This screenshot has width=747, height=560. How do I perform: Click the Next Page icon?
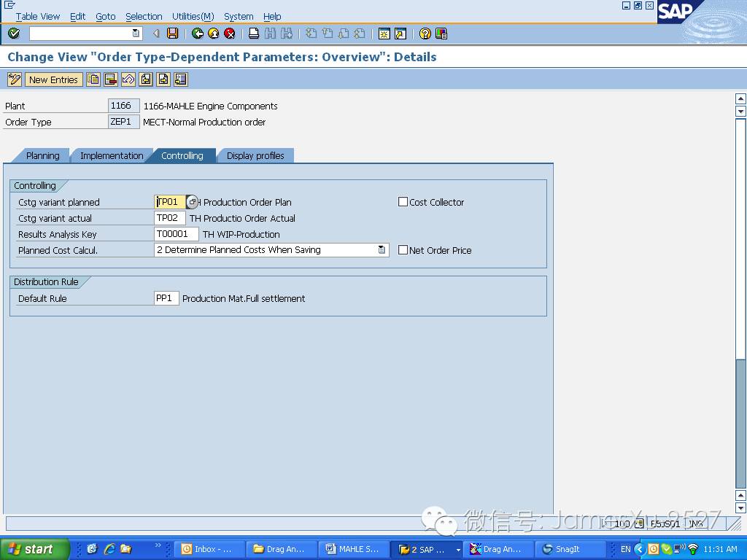pos(344,34)
